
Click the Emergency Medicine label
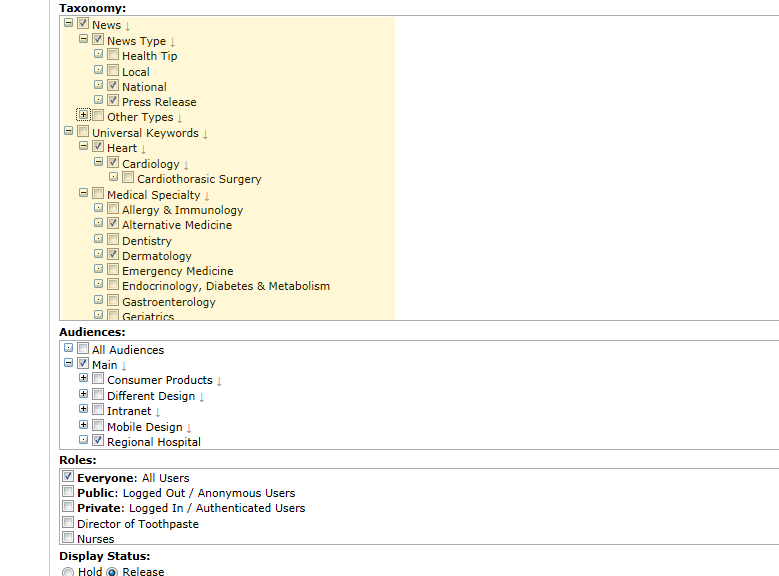click(177, 271)
